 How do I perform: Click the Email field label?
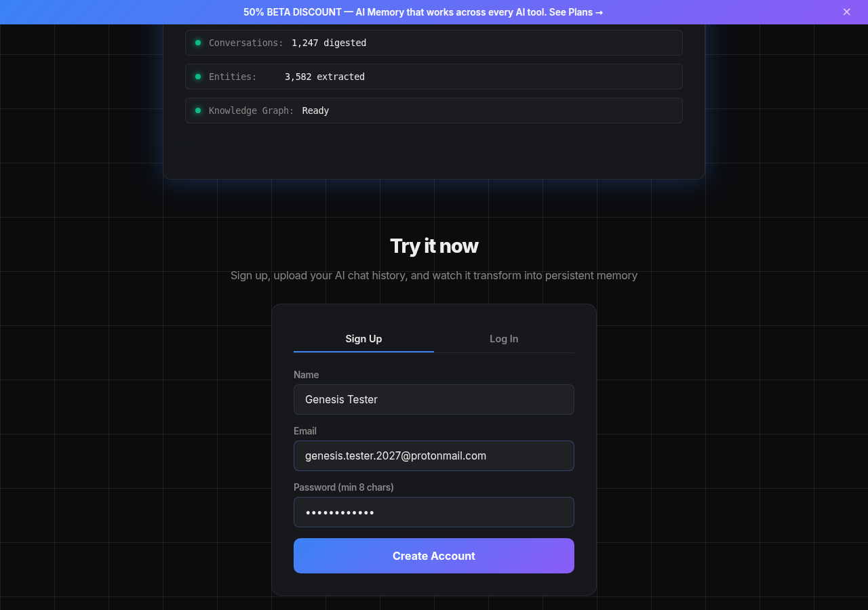click(x=305, y=431)
